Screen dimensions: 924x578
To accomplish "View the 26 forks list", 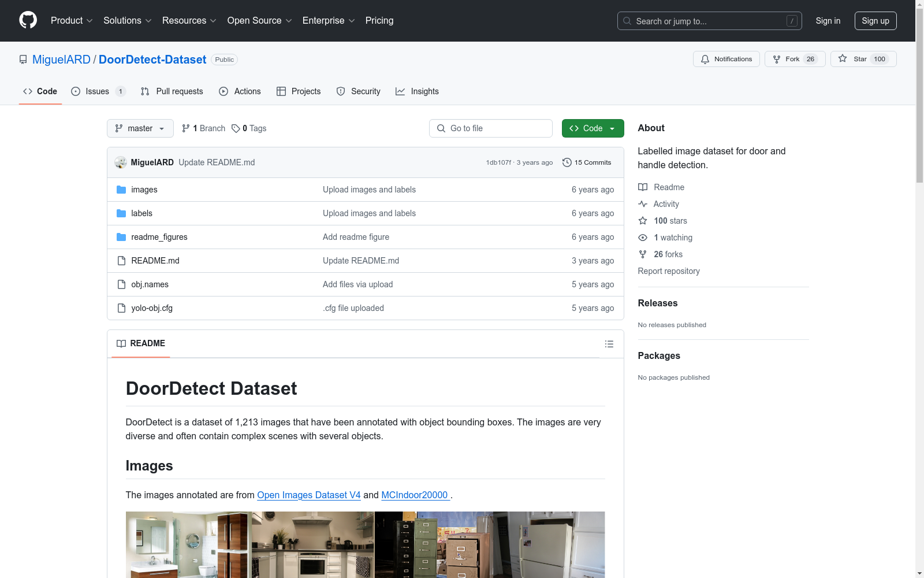I will [x=661, y=254].
